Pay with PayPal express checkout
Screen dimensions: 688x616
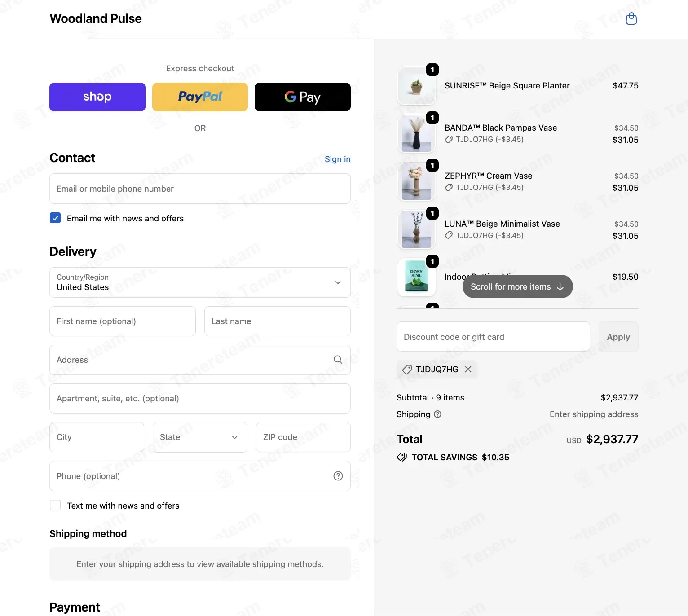click(200, 97)
